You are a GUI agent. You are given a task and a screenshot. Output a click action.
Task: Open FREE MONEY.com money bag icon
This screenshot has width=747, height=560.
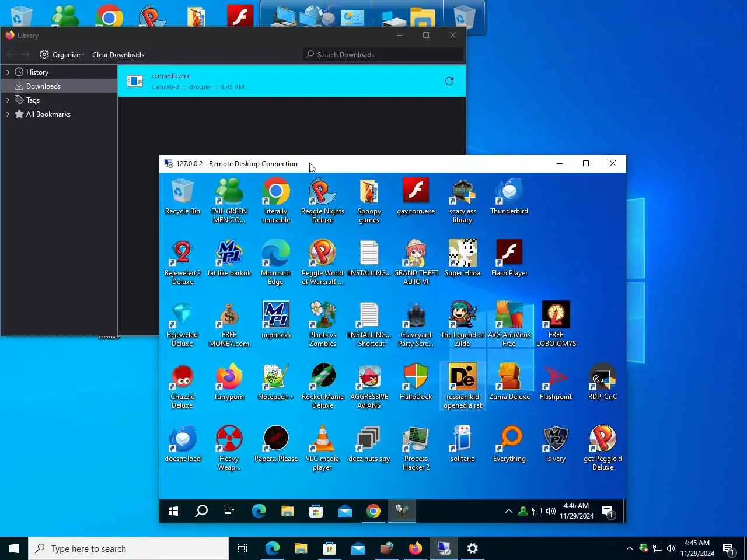(x=229, y=324)
